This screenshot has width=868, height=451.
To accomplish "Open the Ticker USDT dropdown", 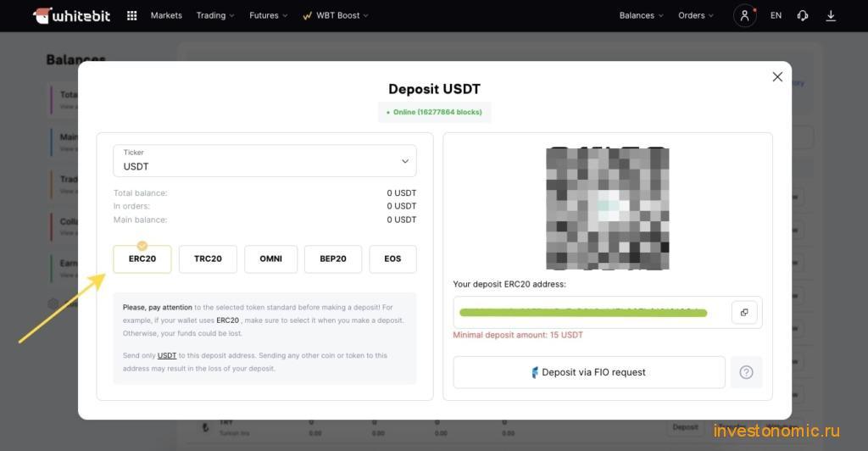I will coord(264,161).
